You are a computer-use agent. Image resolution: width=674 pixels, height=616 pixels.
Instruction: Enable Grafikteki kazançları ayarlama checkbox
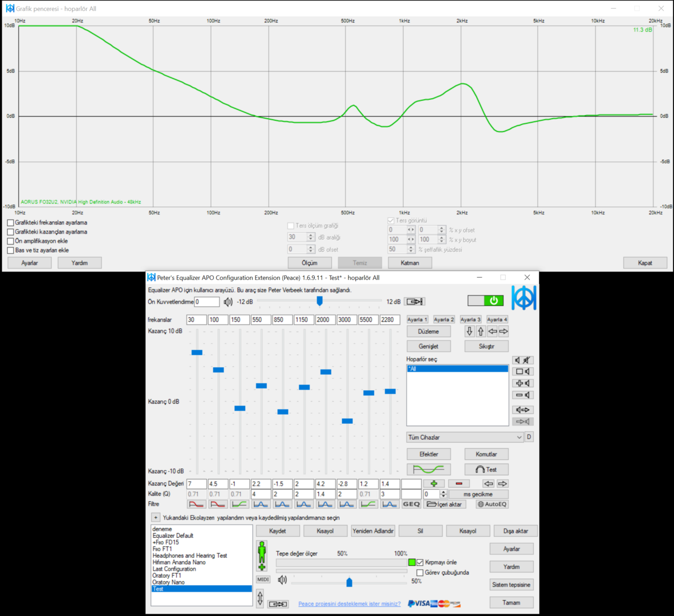10,232
